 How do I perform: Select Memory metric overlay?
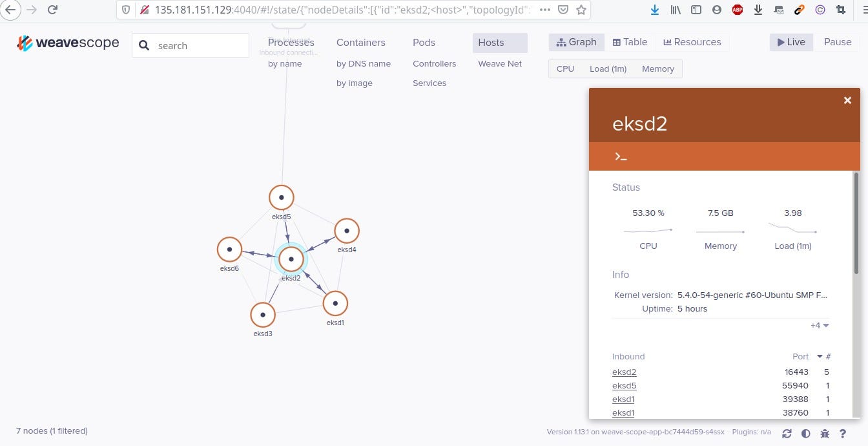658,69
